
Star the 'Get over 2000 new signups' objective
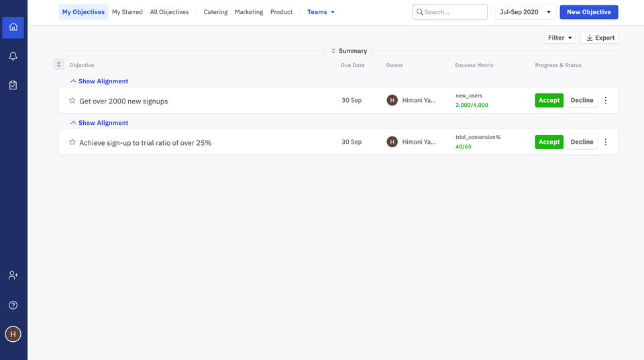(x=72, y=101)
